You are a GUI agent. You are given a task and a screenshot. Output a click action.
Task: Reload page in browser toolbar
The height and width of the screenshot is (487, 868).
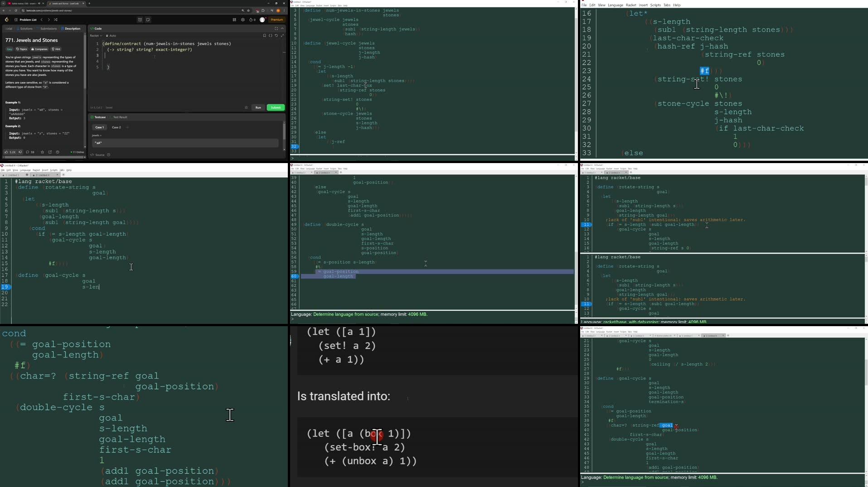pos(16,10)
